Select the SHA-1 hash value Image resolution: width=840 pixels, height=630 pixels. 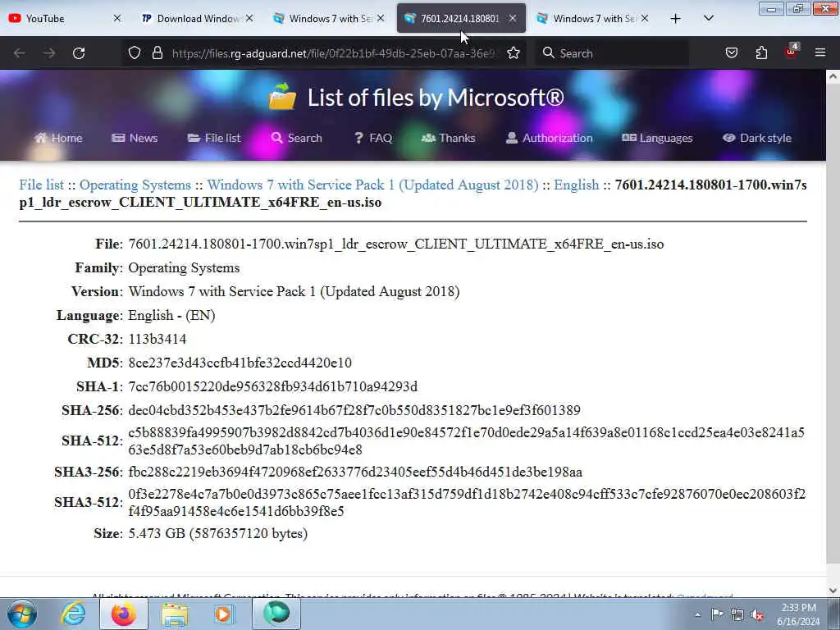272,386
